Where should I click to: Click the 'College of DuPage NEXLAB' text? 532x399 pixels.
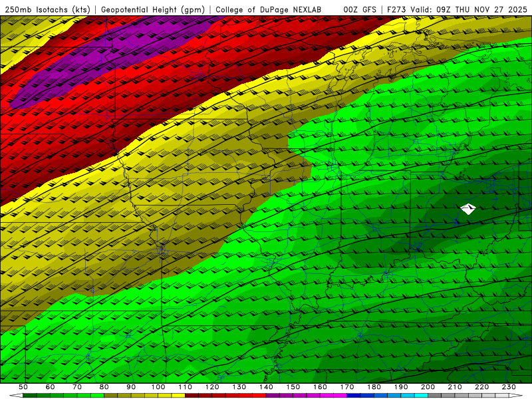268,9
